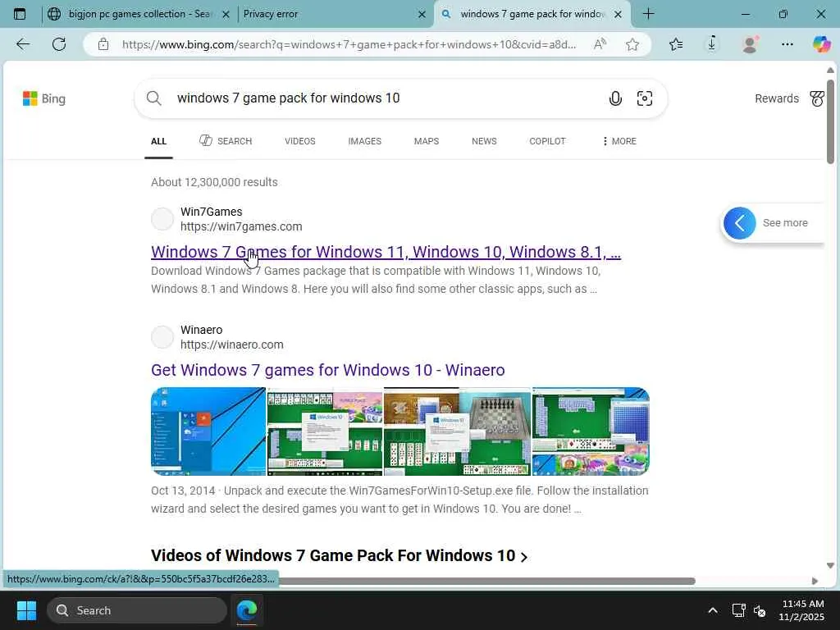Image resolution: width=840 pixels, height=630 pixels.
Task: Add this page to favorites star
Action: click(x=632, y=44)
